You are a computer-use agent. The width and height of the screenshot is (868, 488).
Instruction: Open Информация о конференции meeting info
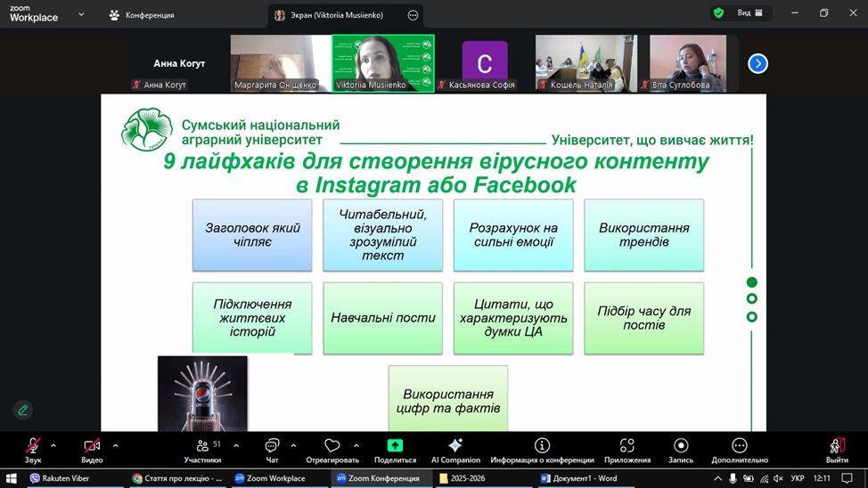542,446
